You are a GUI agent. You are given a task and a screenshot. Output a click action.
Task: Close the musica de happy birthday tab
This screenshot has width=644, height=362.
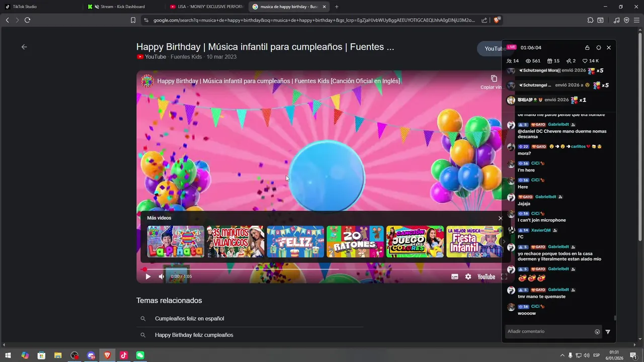click(x=324, y=7)
